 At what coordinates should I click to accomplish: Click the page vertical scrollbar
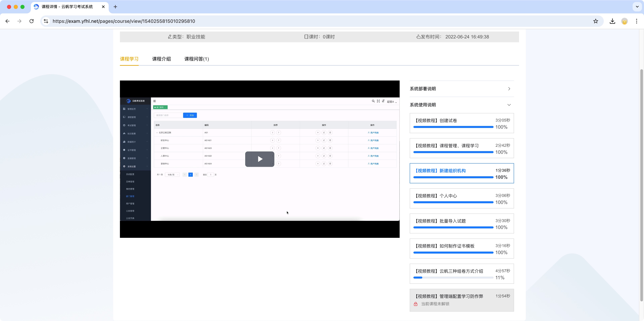(641, 185)
